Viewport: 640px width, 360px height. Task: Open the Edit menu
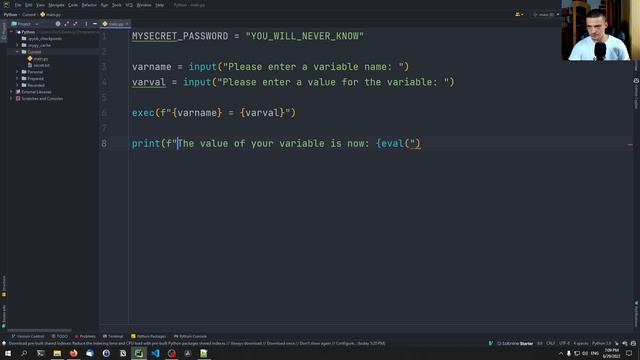pyautogui.click(x=28, y=5)
